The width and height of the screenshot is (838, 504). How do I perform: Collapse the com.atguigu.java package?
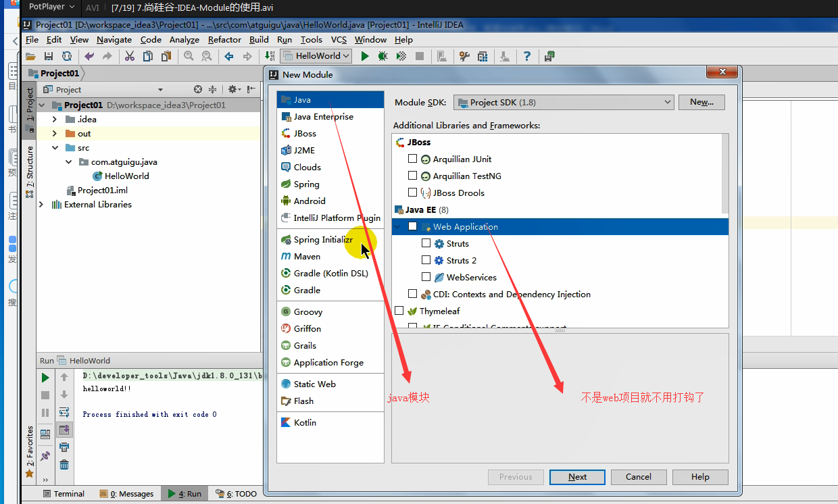tap(69, 161)
